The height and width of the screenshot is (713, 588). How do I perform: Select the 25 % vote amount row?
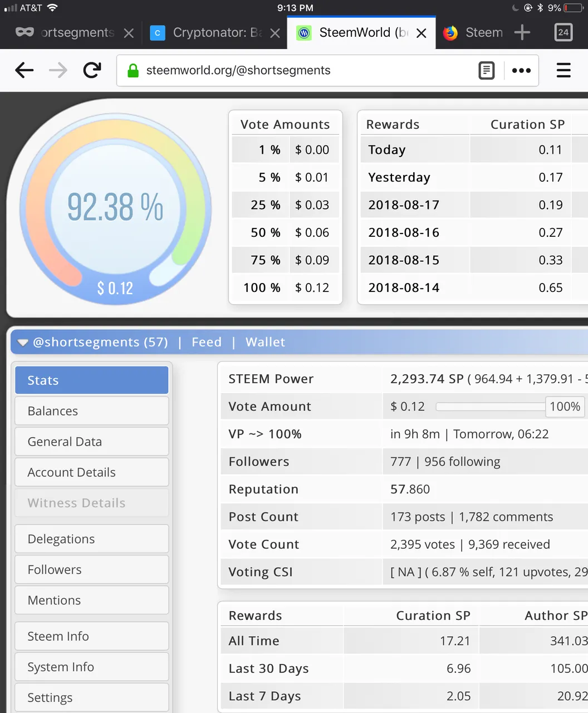[285, 205]
